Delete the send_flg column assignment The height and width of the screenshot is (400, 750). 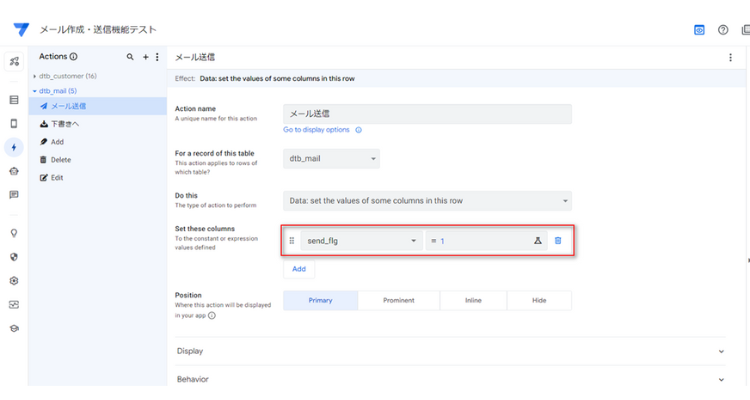click(558, 241)
